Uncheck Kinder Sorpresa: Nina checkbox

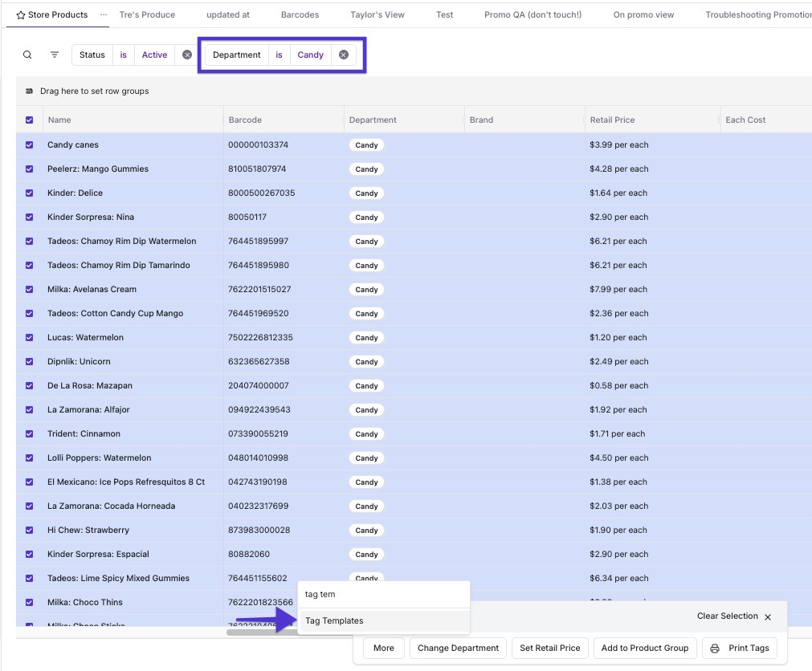click(x=30, y=218)
